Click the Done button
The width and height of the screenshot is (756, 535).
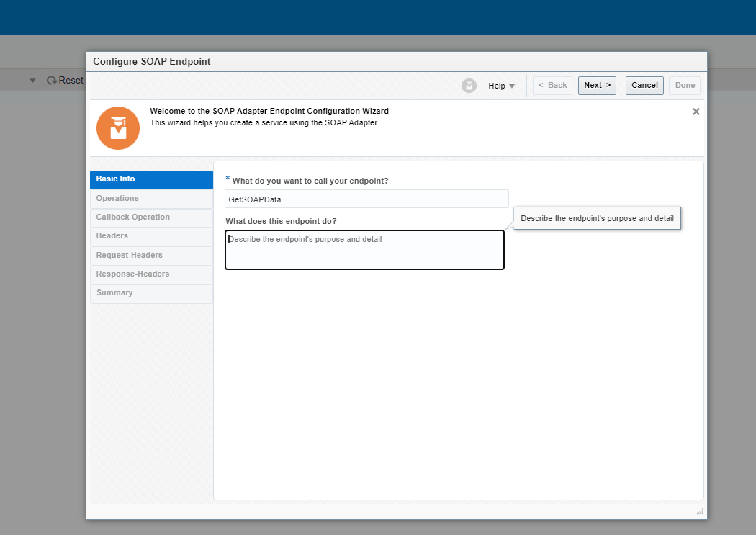(x=685, y=85)
